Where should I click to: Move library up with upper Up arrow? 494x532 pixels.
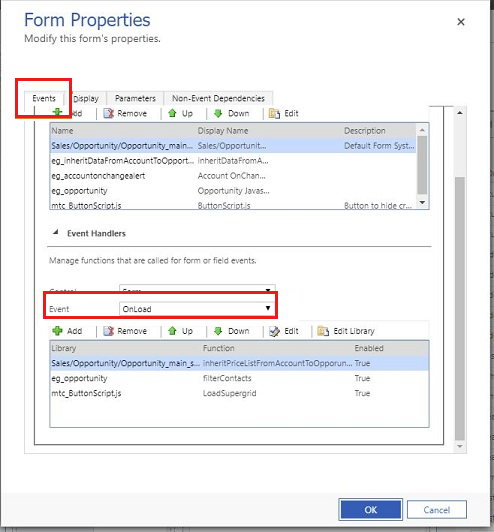click(172, 113)
